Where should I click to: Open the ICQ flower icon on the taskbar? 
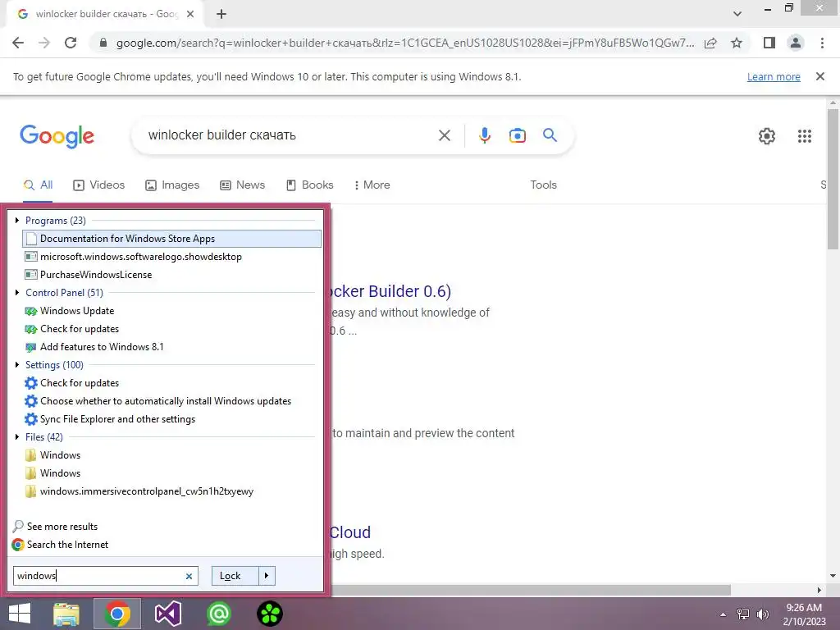coord(269,614)
